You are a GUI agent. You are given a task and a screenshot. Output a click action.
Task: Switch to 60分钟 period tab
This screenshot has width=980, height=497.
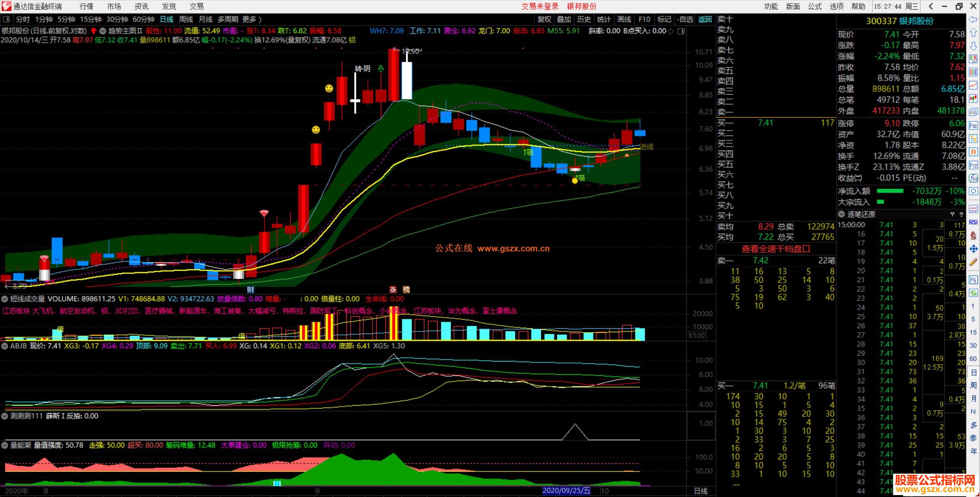tap(143, 19)
